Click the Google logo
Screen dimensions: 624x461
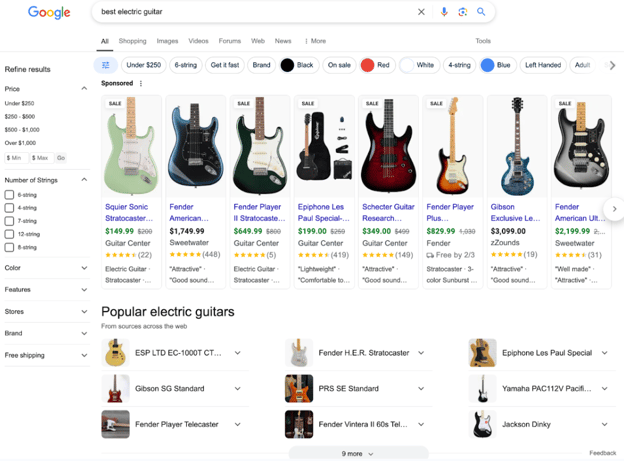[49, 12]
